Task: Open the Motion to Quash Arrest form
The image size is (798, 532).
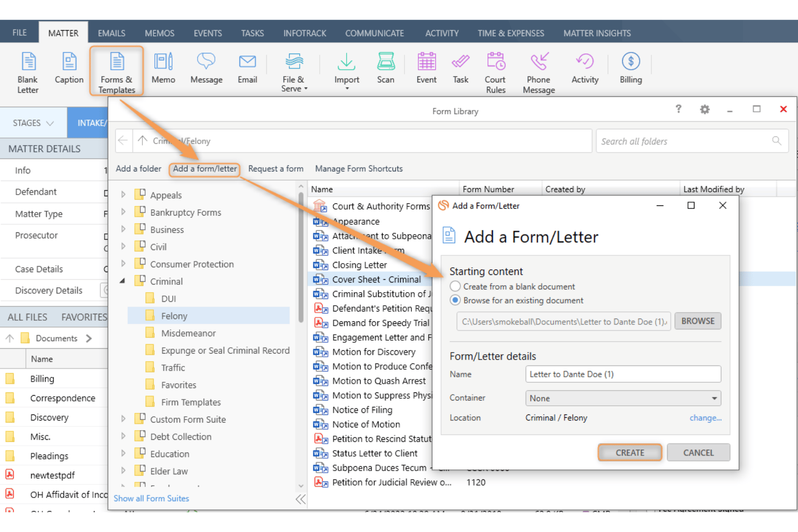Action: tap(379, 381)
